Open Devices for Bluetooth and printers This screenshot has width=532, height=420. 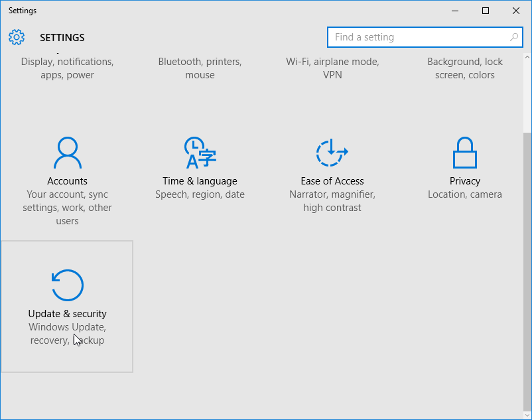pos(200,68)
